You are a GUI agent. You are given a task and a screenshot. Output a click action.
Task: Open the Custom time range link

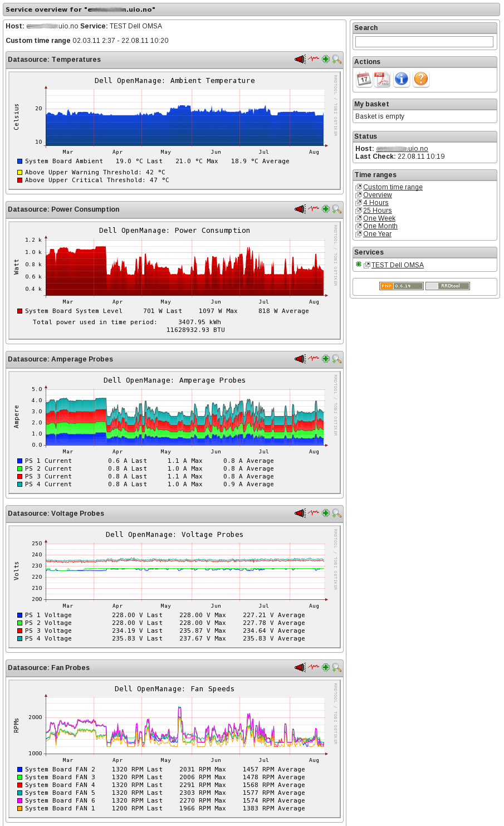pos(393,187)
